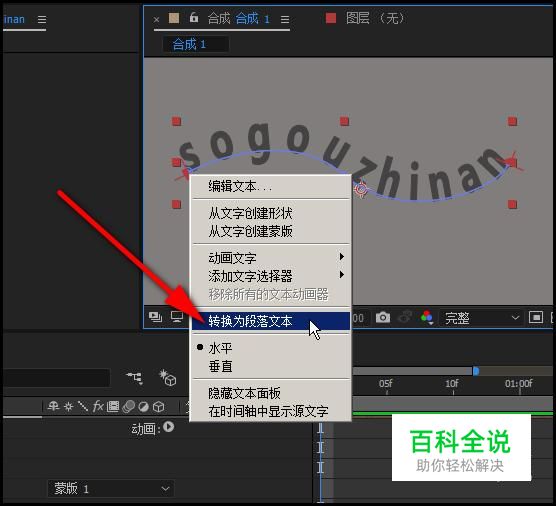Screen dimensions: 556x506
Task: Select 垂直 text orientation option
Action: click(271, 366)
